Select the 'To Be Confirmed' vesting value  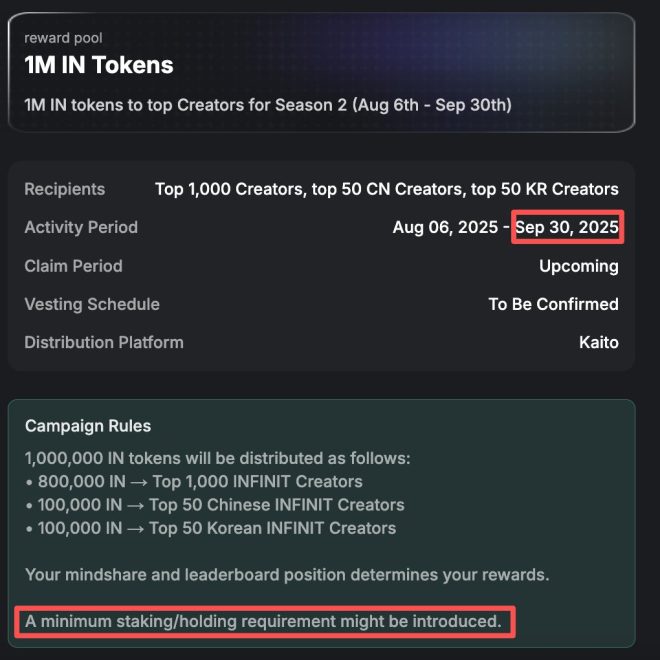(x=554, y=304)
